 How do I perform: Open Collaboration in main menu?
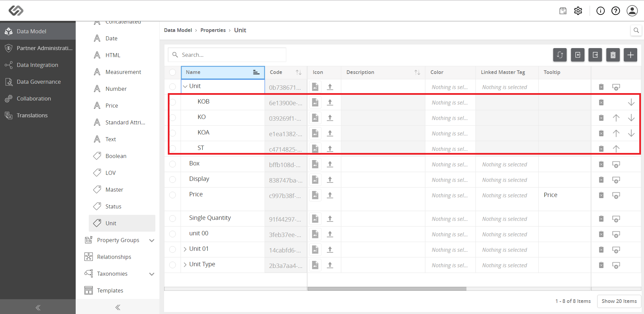(x=38, y=99)
